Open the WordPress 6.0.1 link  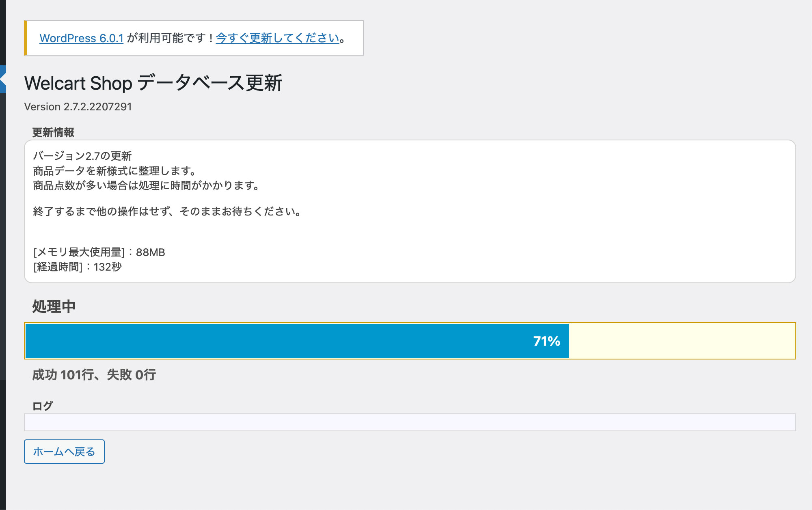click(x=81, y=38)
